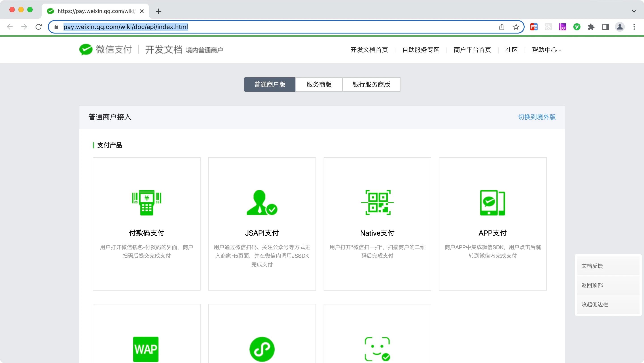644x363 pixels.
Task: Click the Native支付 QR code icon
Action: coord(377,203)
